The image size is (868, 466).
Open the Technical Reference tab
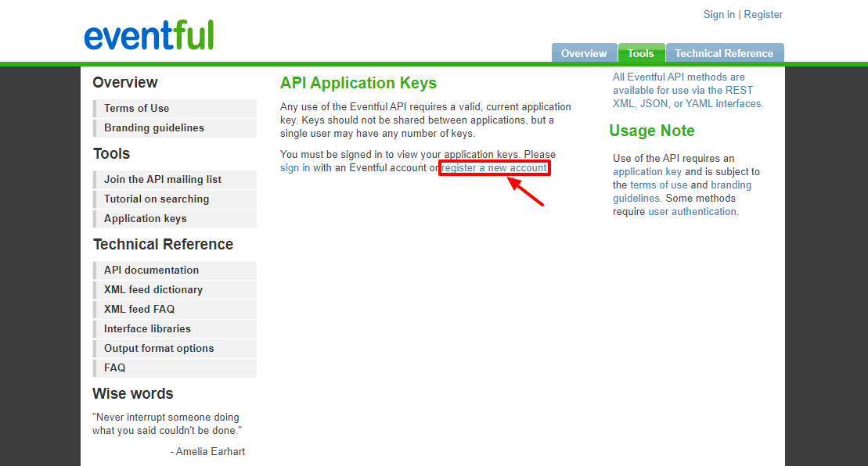[724, 53]
